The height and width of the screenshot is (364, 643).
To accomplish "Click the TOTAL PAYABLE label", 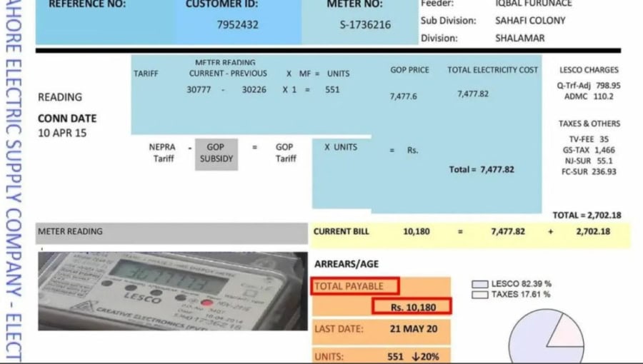I will (x=349, y=286).
